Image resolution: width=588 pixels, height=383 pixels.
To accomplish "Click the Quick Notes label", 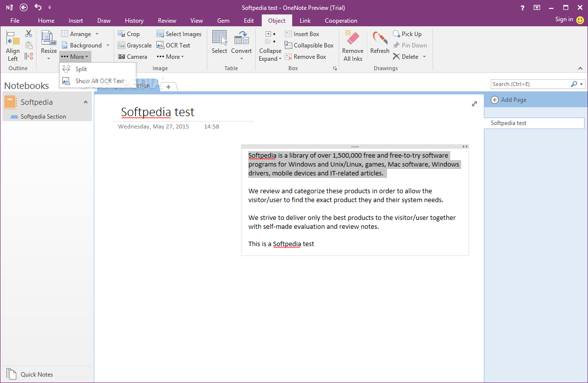I will 37,375.
